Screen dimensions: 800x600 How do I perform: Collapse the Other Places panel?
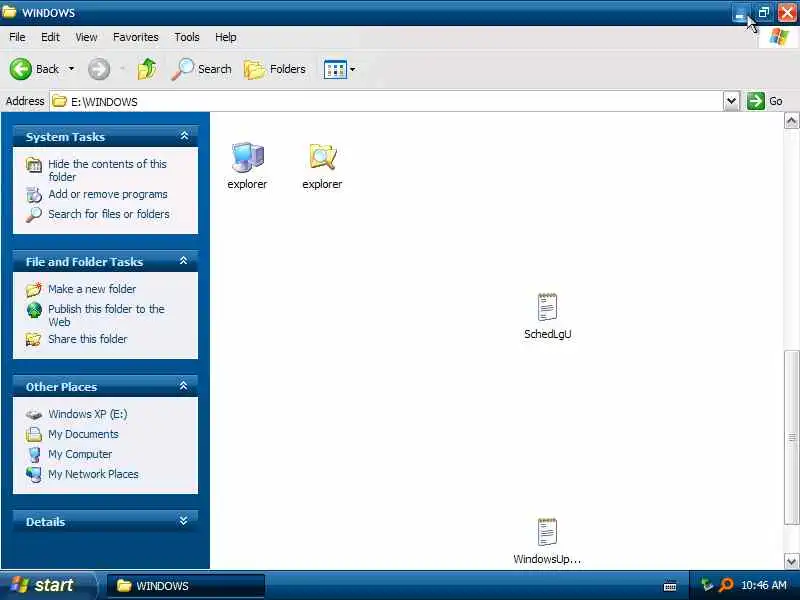point(184,386)
